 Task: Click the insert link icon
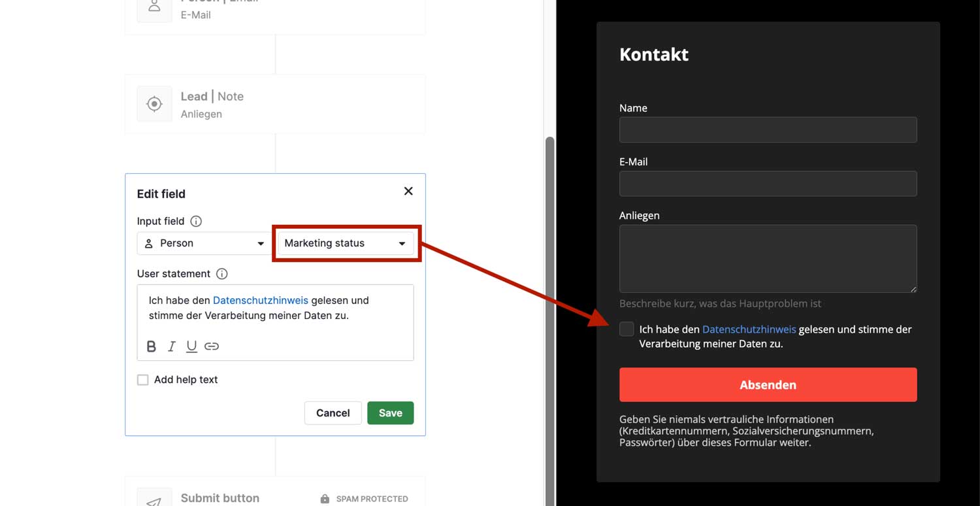212,346
